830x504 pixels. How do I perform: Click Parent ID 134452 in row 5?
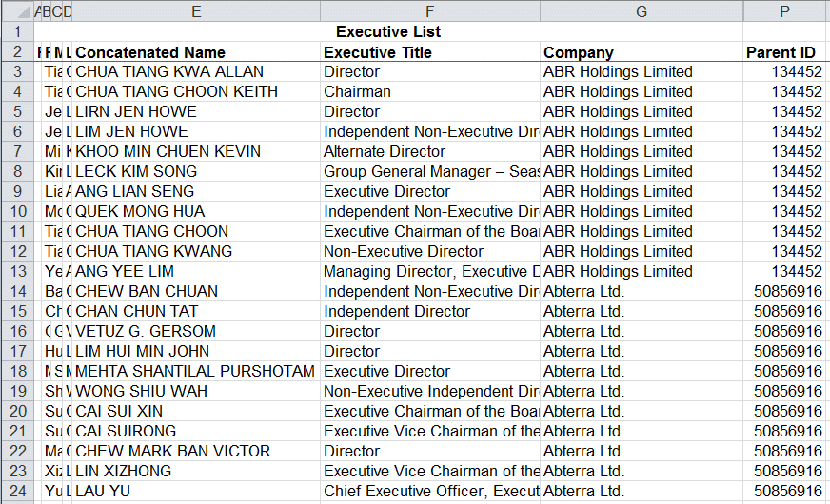(785, 111)
